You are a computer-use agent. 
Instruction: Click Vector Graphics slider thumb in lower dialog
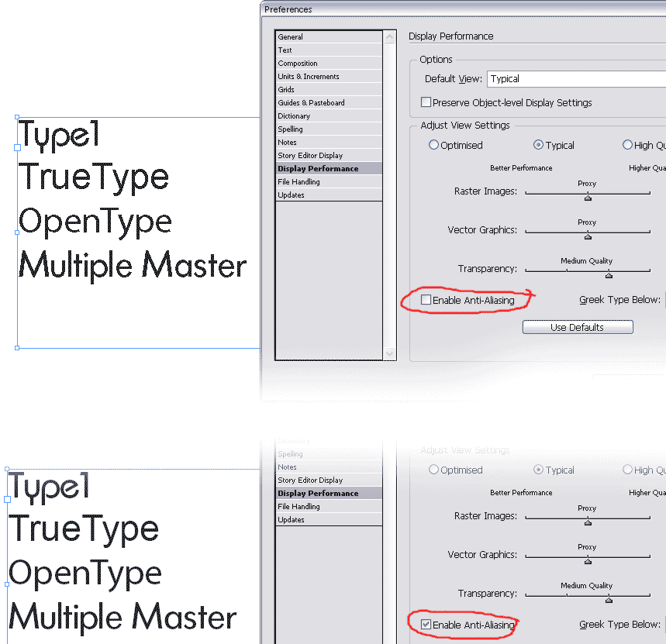(x=588, y=560)
